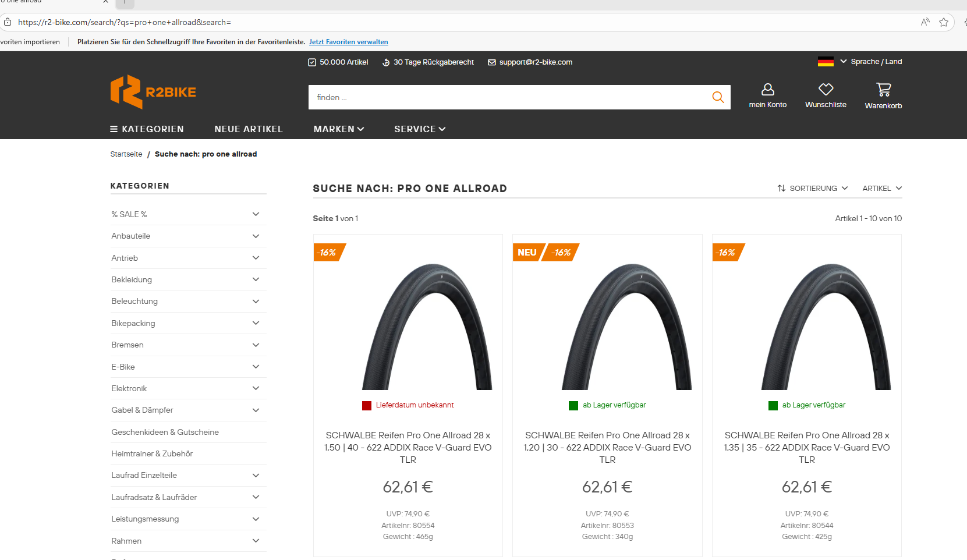Expand the Bekleidung category chevron

pos(256,279)
